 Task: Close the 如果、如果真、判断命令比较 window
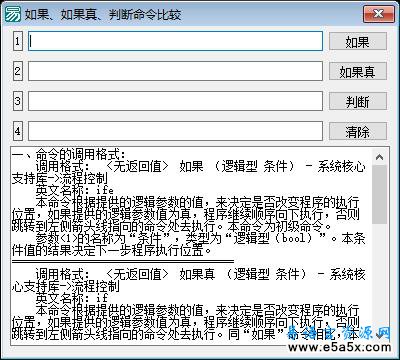pyautogui.click(x=378, y=14)
